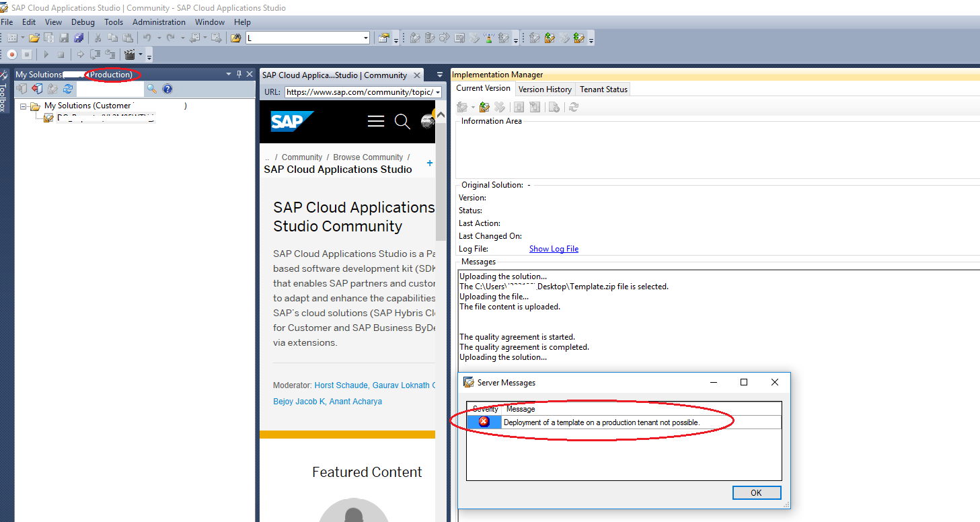Open the document tab list dropdown arrow
Viewport: 980px width, 522px height.
pyautogui.click(x=440, y=75)
